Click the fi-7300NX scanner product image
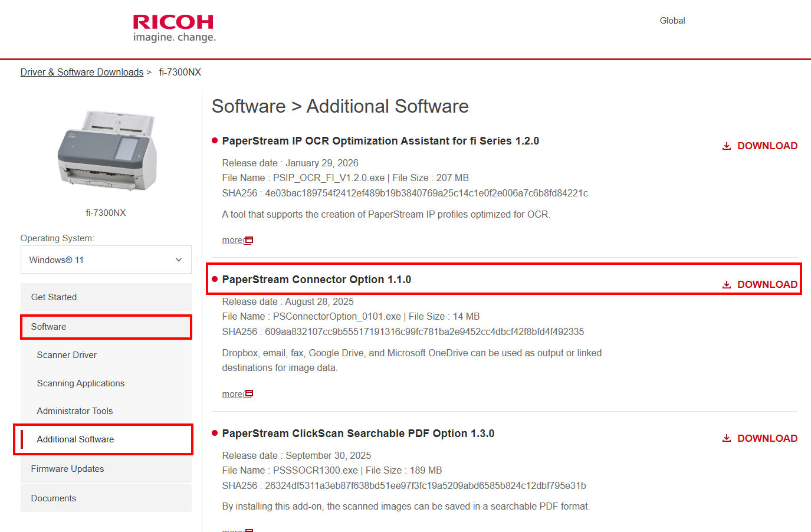 pos(107,150)
